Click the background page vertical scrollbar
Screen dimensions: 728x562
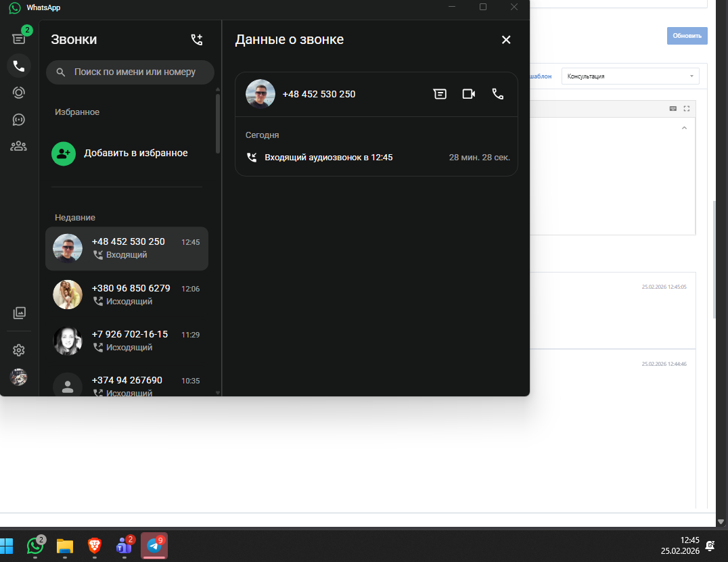tap(714, 260)
